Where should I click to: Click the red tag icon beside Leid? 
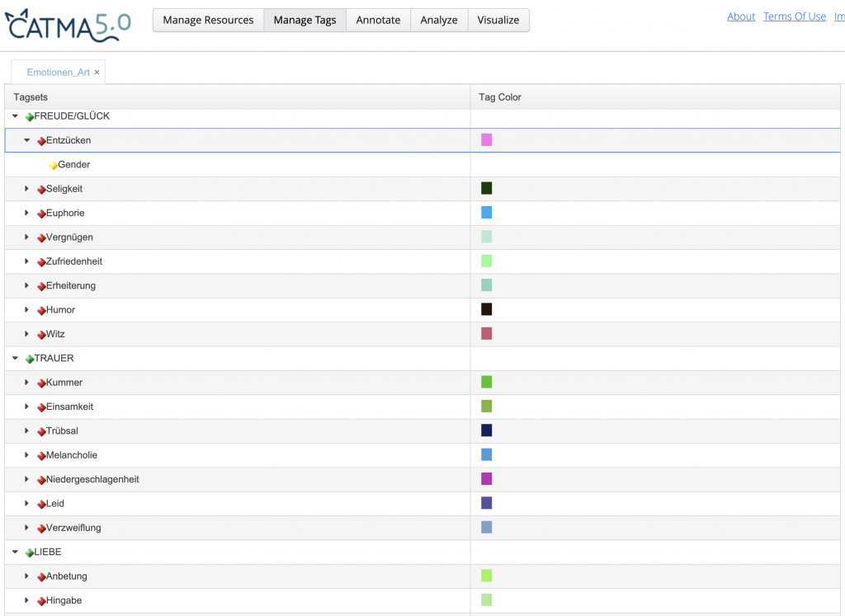tap(41, 505)
